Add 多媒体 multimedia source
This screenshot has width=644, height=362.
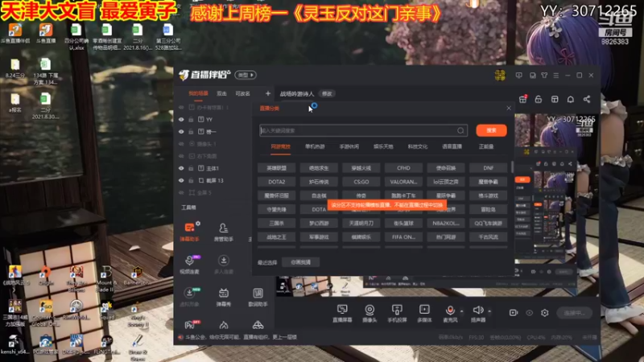point(424,313)
